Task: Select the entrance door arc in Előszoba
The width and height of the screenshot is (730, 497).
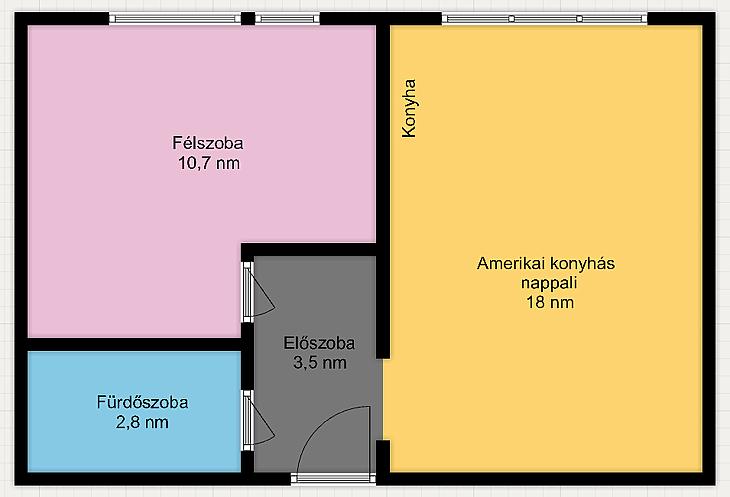Action: click(333, 439)
